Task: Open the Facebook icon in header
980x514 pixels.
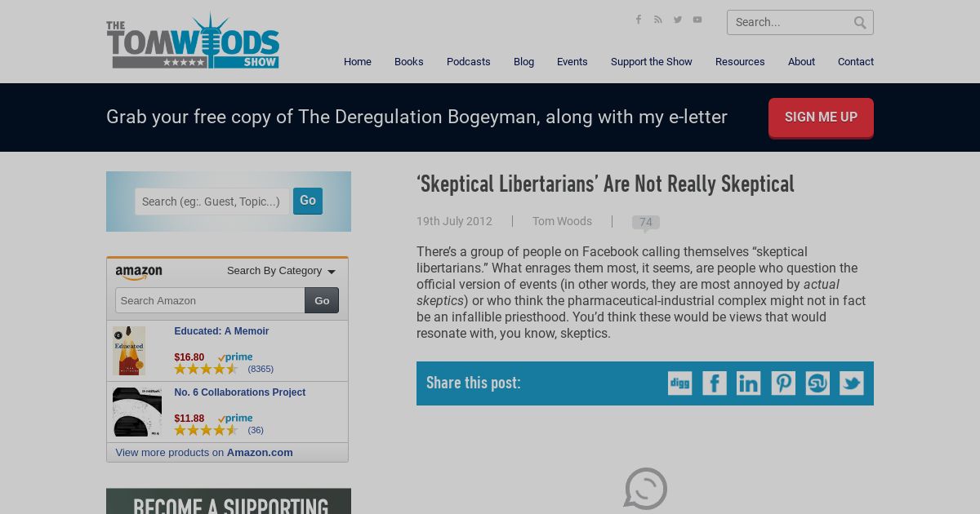Action: 639,20
